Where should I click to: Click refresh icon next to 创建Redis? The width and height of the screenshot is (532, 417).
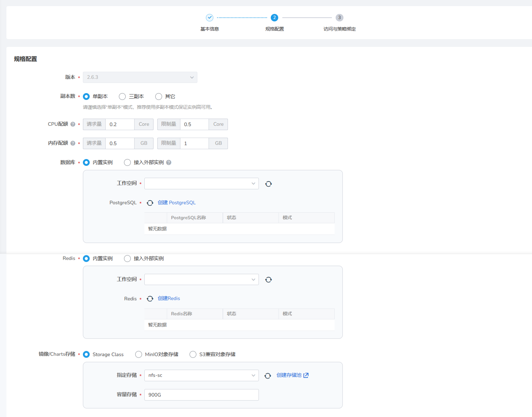(150, 299)
